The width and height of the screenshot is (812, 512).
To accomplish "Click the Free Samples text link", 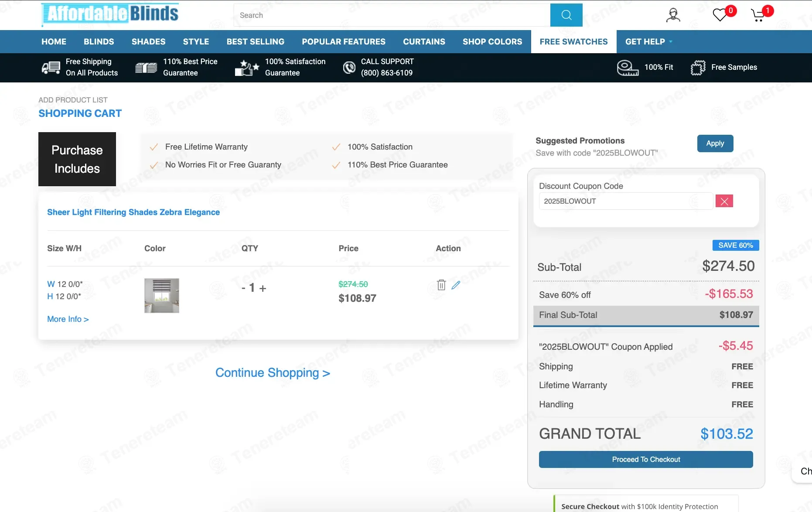I will [734, 67].
